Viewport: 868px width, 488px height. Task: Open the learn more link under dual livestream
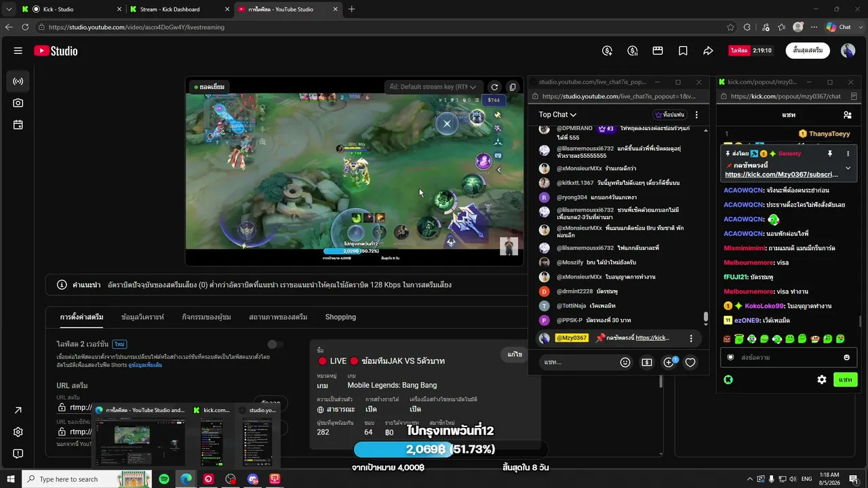[x=146, y=365]
